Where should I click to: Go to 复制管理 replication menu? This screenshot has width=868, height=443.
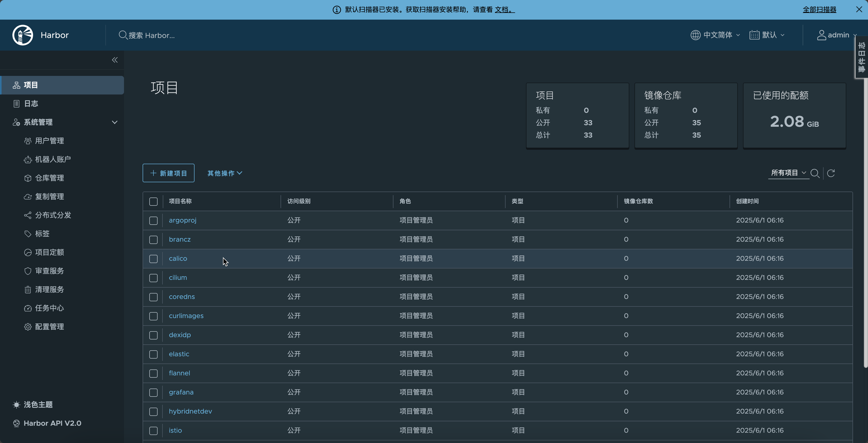[49, 197]
